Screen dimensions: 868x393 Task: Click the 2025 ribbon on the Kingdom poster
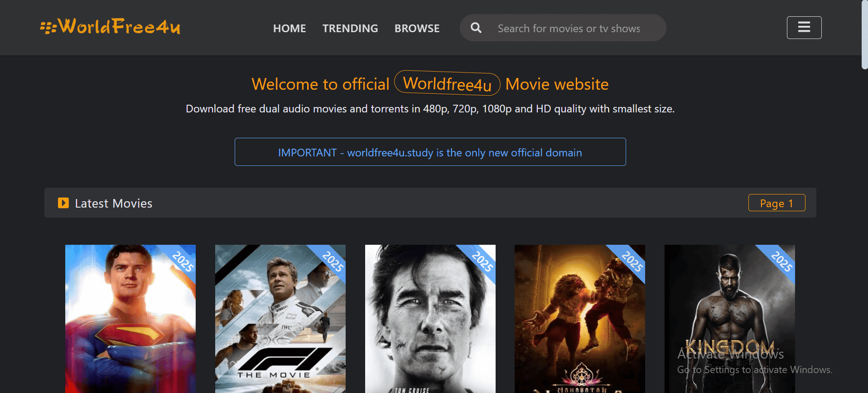[782, 262]
